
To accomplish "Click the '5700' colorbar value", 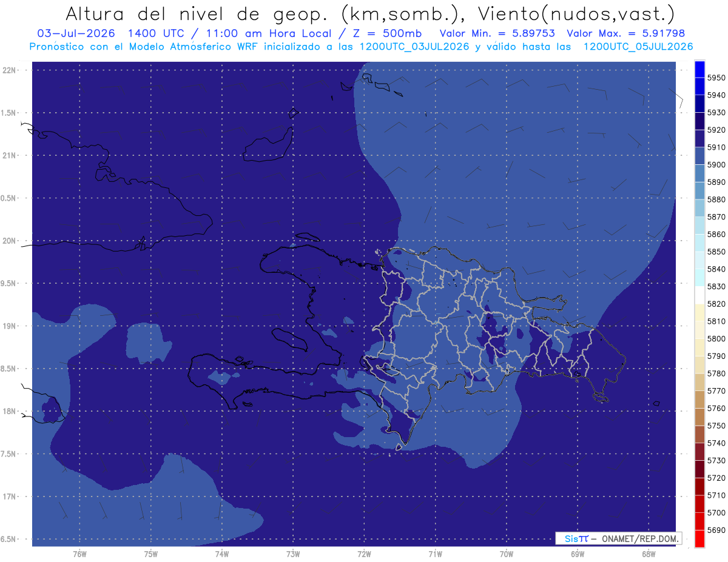I will tap(716, 512).
